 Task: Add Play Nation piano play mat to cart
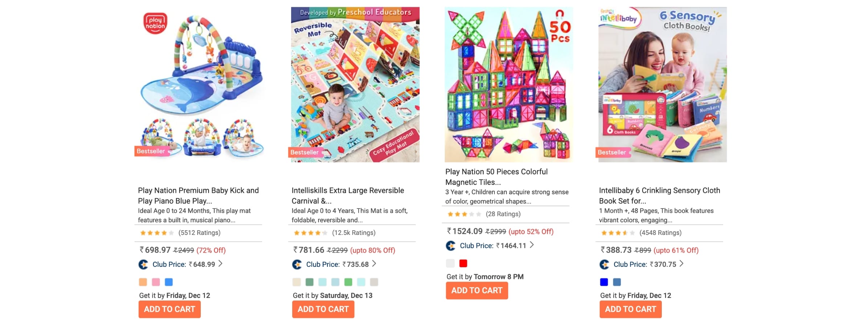pyautogui.click(x=170, y=309)
